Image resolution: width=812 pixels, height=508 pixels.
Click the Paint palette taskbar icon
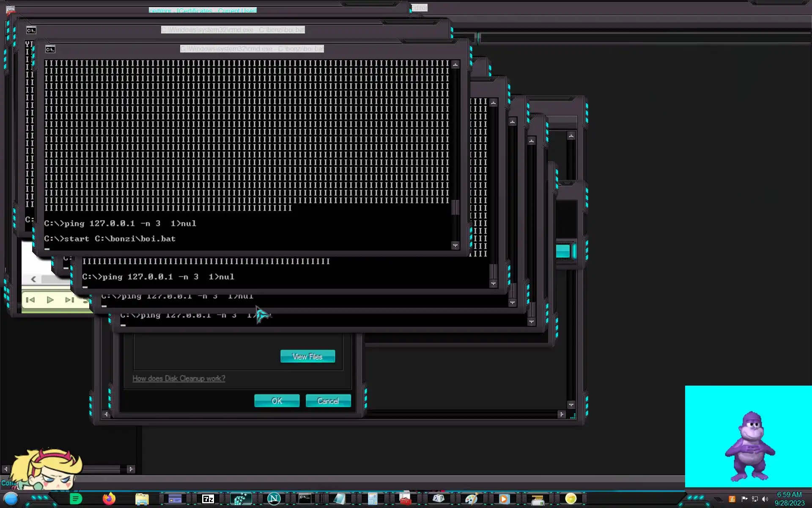(x=471, y=499)
